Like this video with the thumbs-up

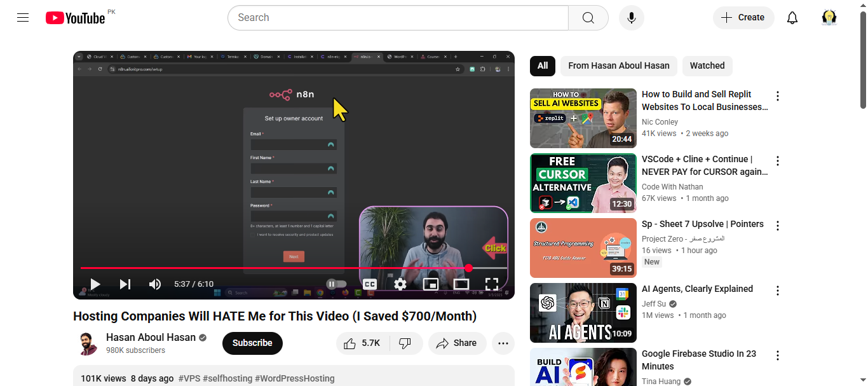coord(362,343)
